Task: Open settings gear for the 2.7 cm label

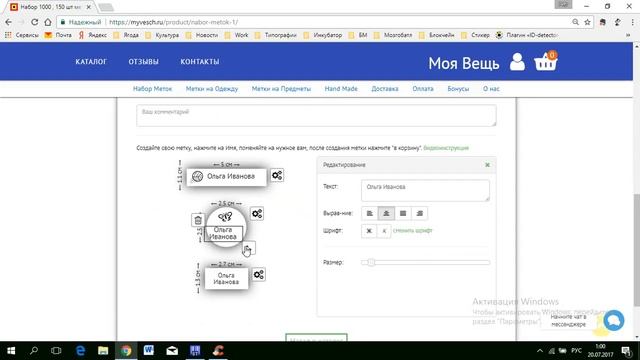Action: [259, 275]
